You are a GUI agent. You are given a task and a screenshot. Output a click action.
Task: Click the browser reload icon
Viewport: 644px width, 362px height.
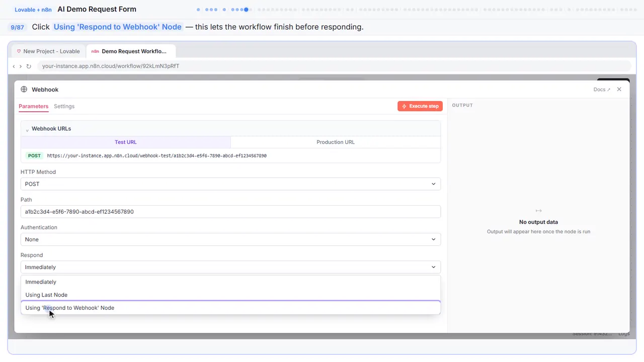coord(29,66)
